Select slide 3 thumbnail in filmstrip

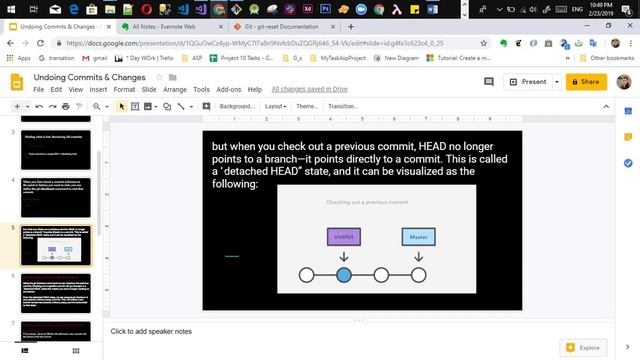pos(56,150)
